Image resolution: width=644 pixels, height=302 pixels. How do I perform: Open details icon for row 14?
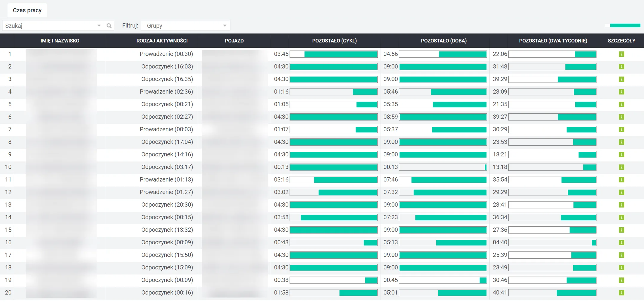coord(621,217)
